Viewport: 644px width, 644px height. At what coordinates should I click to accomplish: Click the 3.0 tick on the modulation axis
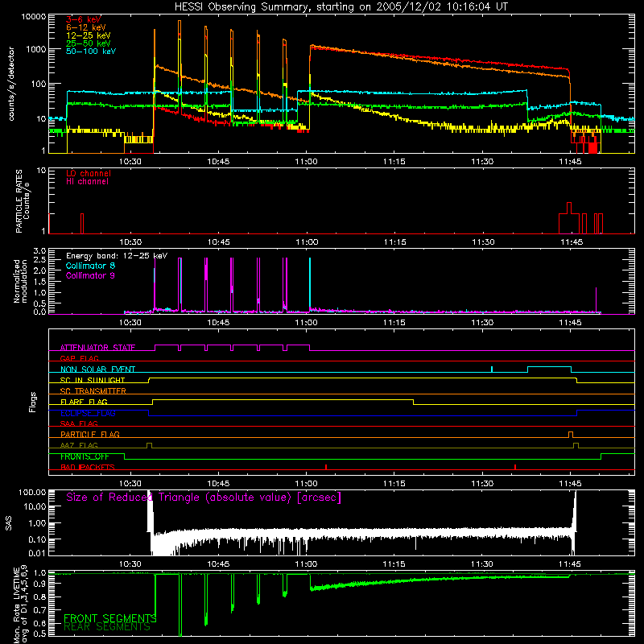[39, 250]
